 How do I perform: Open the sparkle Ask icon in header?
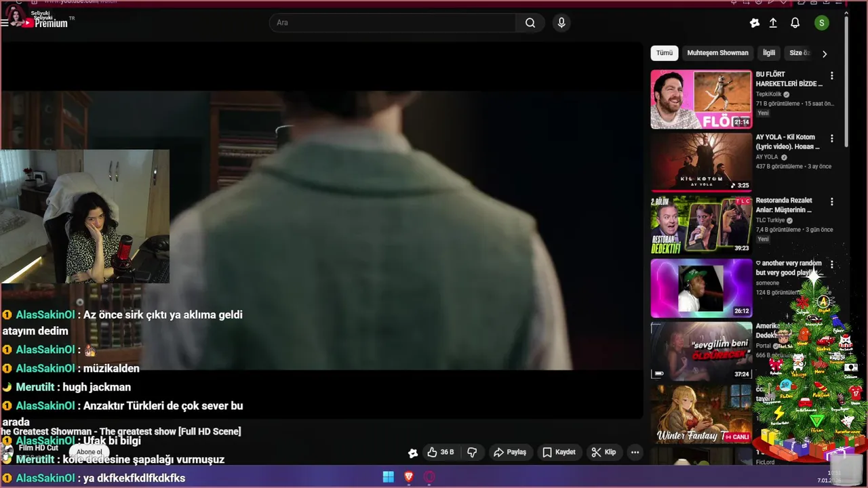755,23
